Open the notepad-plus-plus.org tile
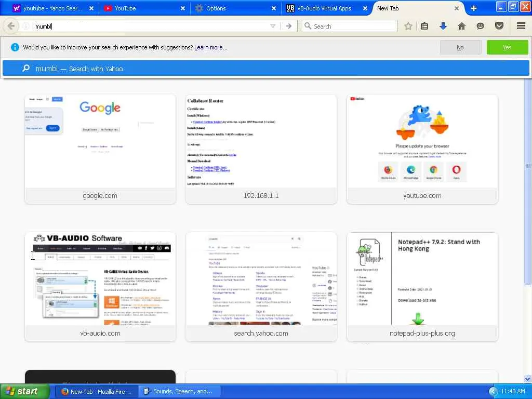 click(422, 287)
